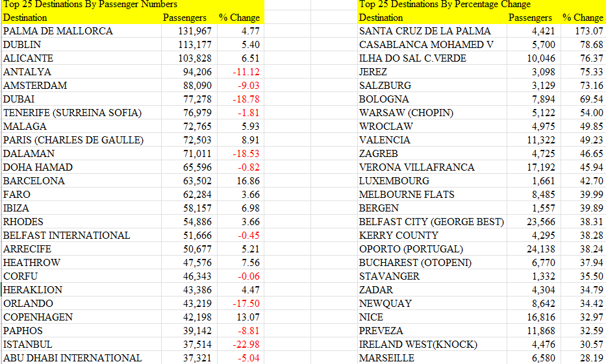Image resolution: width=606 pixels, height=364 pixels.
Task: Click the left table Passengers header
Action: coord(184,18)
